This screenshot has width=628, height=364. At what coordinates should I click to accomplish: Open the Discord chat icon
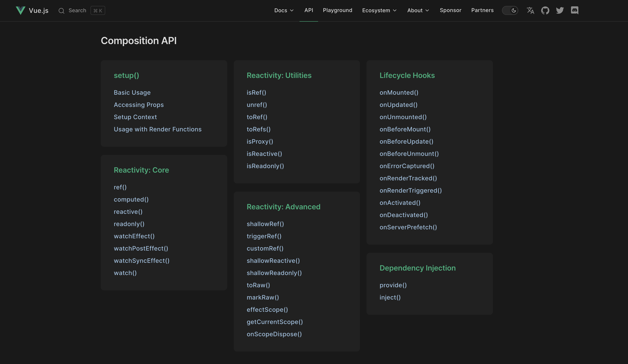point(574,10)
